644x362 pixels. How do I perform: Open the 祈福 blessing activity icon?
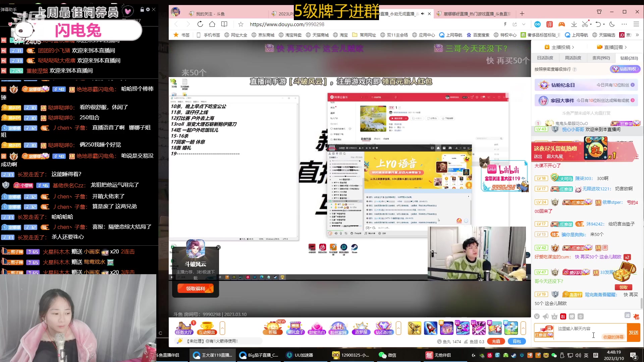tap(273, 328)
